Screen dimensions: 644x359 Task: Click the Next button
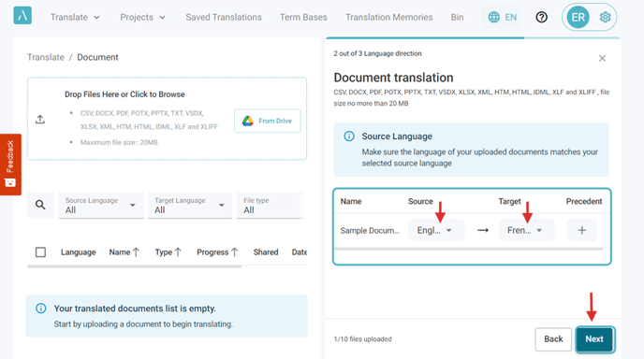tap(594, 339)
